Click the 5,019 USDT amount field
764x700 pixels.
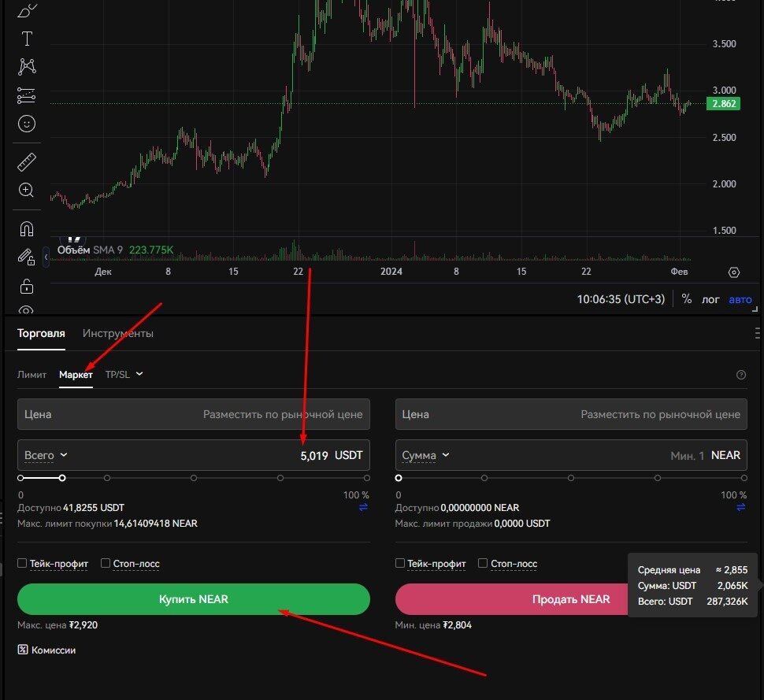pyautogui.click(x=194, y=455)
